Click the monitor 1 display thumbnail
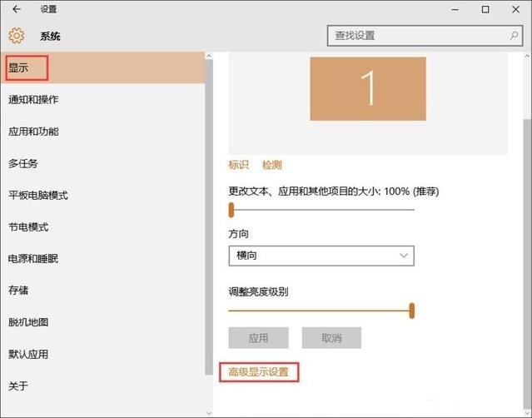532x418 pixels. pos(367,89)
